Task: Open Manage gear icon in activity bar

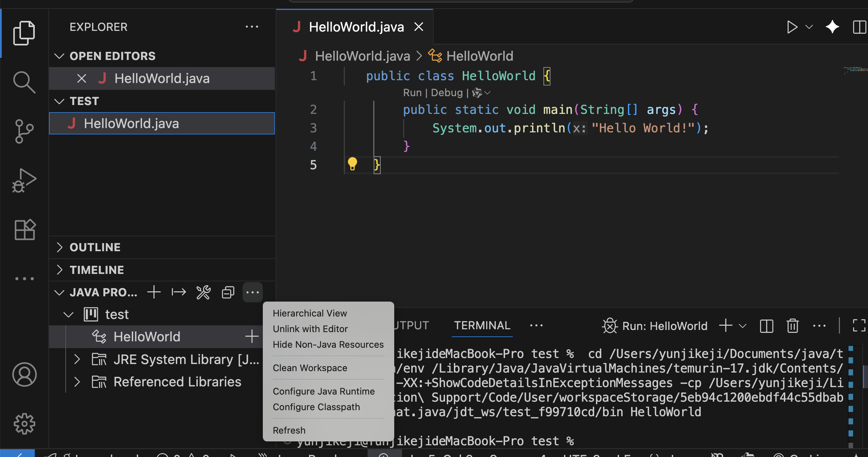Action: click(x=24, y=424)
